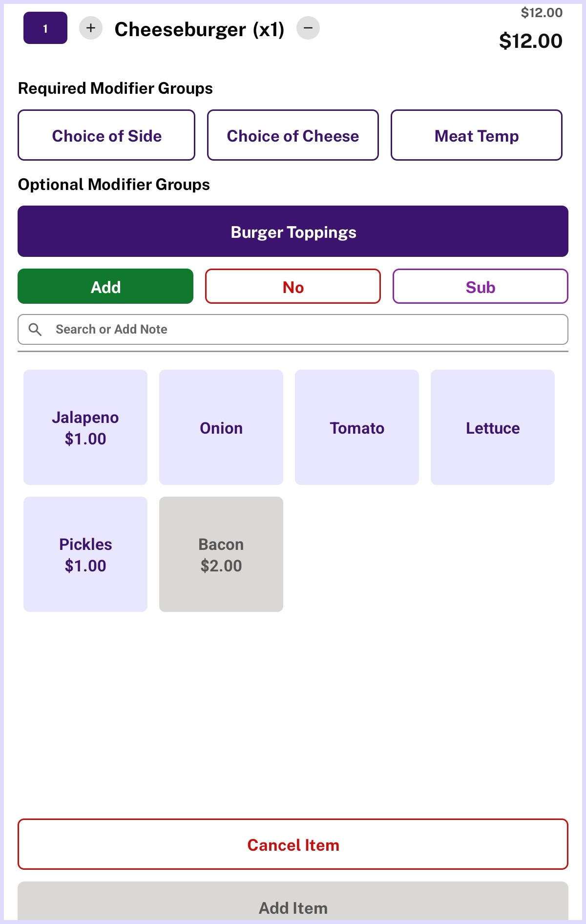This screenshot has width=586, height=924.
Task: Open the Choice of Cheese modifier group
Action: [x=293, y=135]
